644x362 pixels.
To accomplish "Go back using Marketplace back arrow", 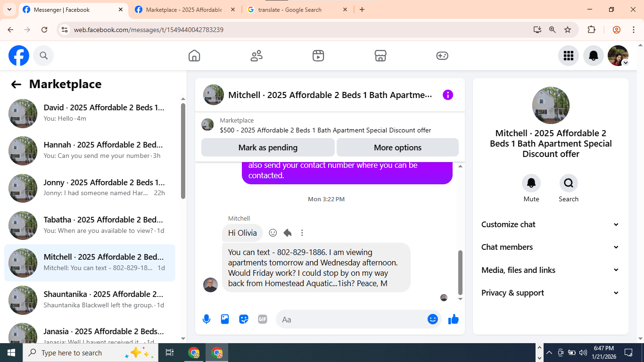I will [x=16, y=84].
